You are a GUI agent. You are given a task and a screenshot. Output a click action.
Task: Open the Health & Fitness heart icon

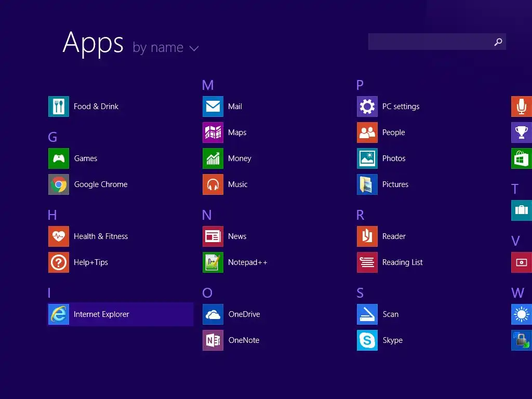pos(58,236)
